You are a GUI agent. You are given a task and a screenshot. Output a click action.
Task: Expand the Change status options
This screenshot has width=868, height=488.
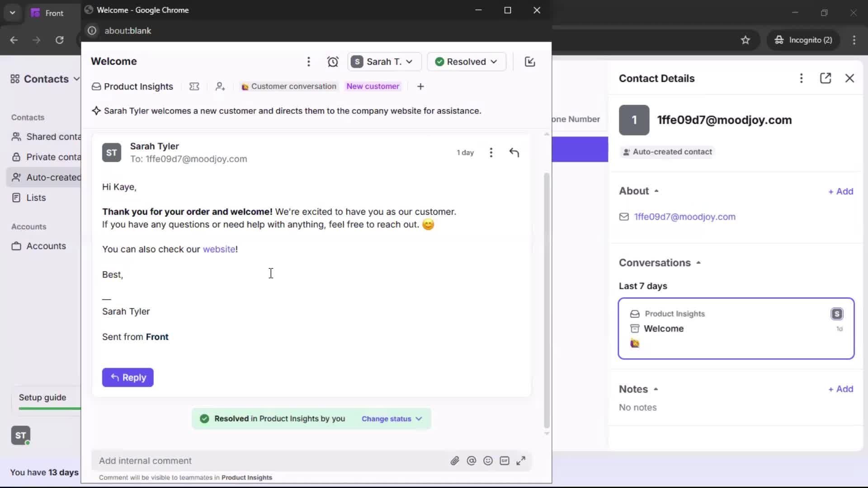pyautogui.click(x=392, y=418)
